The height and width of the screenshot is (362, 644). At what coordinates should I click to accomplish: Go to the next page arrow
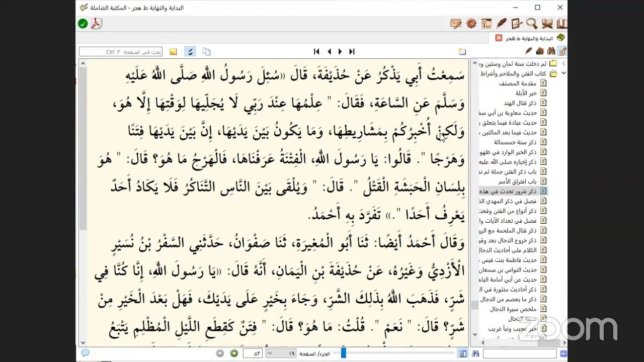pyautogui.click(x=340, y=51)
